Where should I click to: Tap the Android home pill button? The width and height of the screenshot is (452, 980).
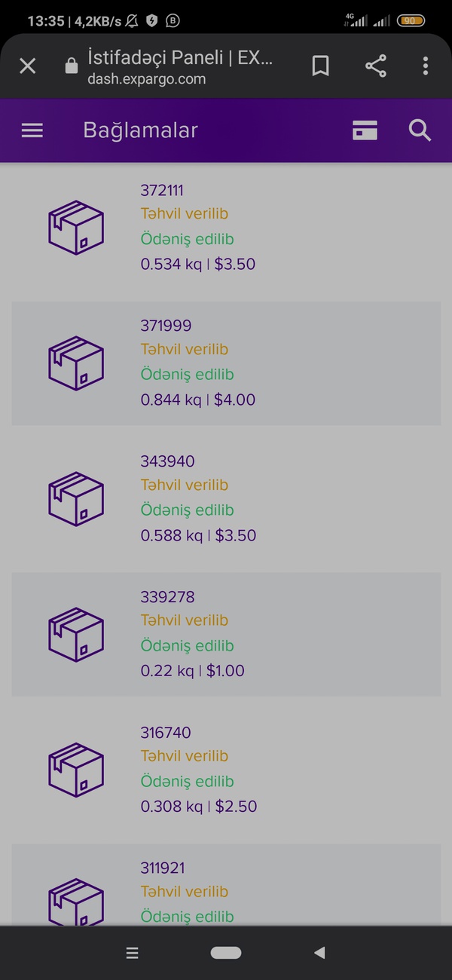click(226, 953)
